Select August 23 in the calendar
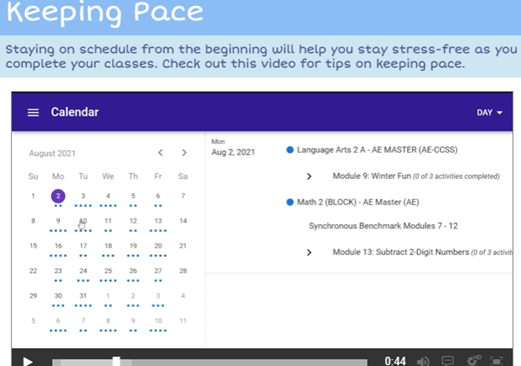Screen dimensions: 521x366 [58, 271]
